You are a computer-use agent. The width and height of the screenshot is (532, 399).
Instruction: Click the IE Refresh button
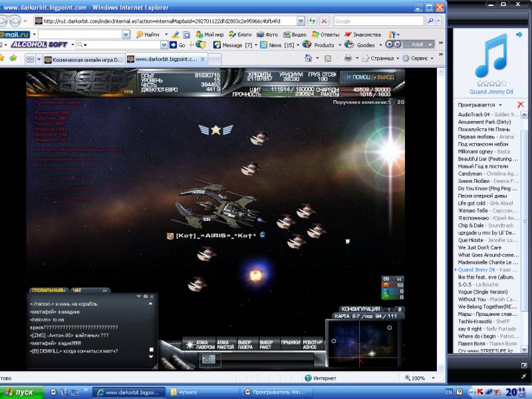[x=312, y=21]
